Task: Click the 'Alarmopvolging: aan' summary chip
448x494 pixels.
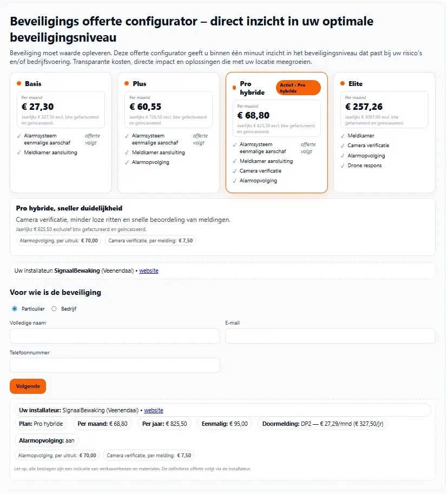Action: click(x=47, y=440)
